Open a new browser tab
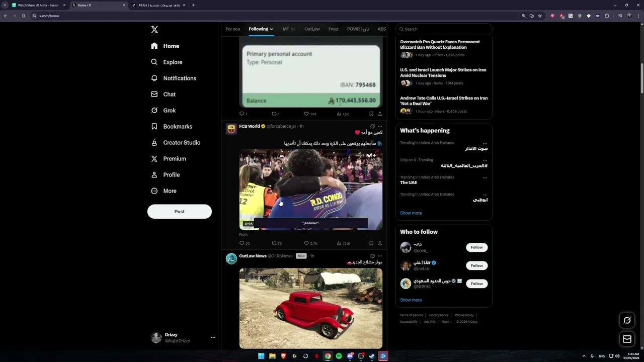Image resolution: width=644 pixels, height=362 pixels. (x=193, y=5)
